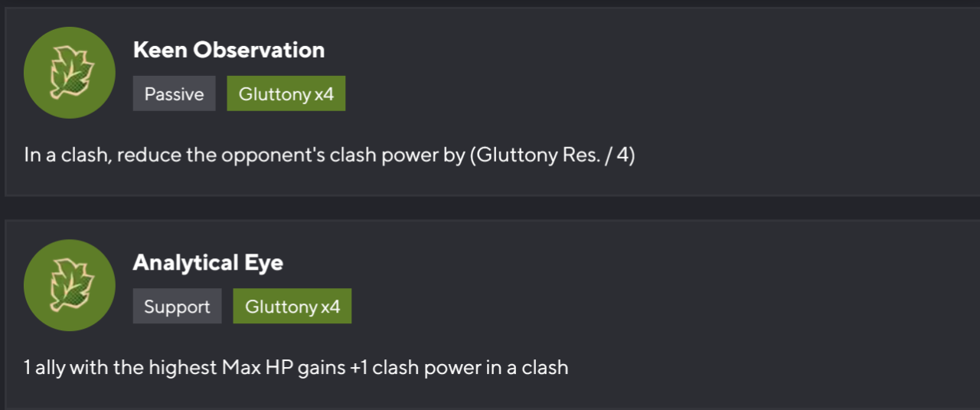Select the Analytical Eye skill title
Screen dimensions: 980x410
click(207, 263)
